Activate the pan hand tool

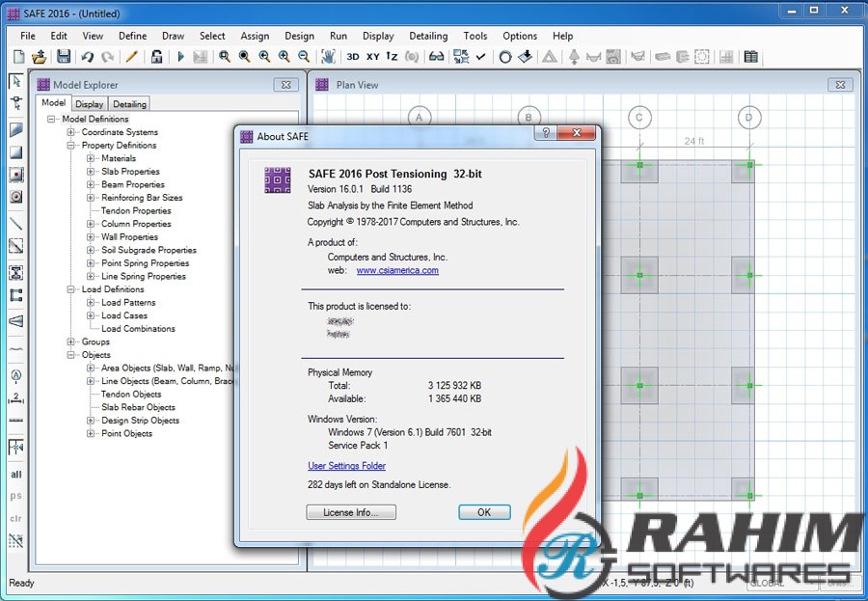click(328, 57)
